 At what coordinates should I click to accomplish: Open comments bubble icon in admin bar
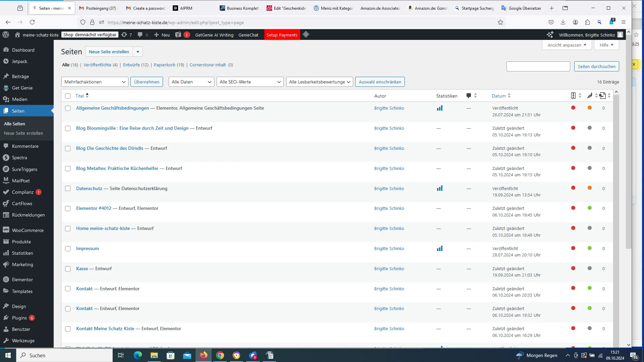143,35
